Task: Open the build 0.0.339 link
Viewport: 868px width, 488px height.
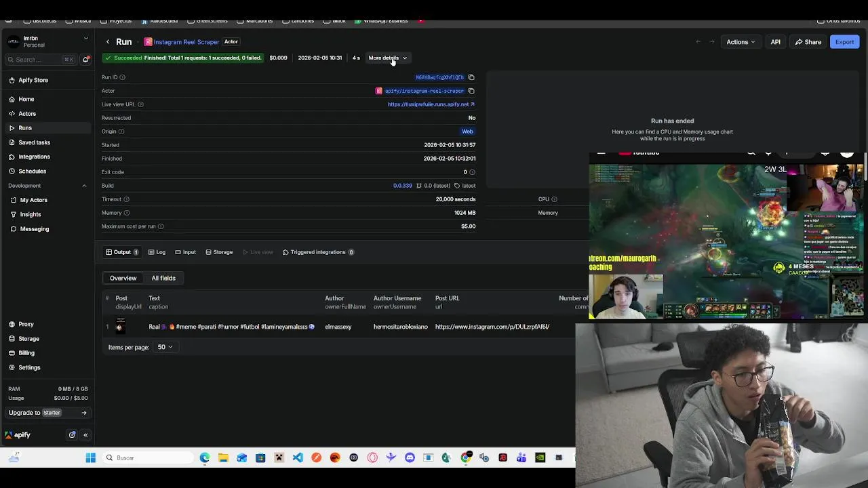Action: click(402, 186)
